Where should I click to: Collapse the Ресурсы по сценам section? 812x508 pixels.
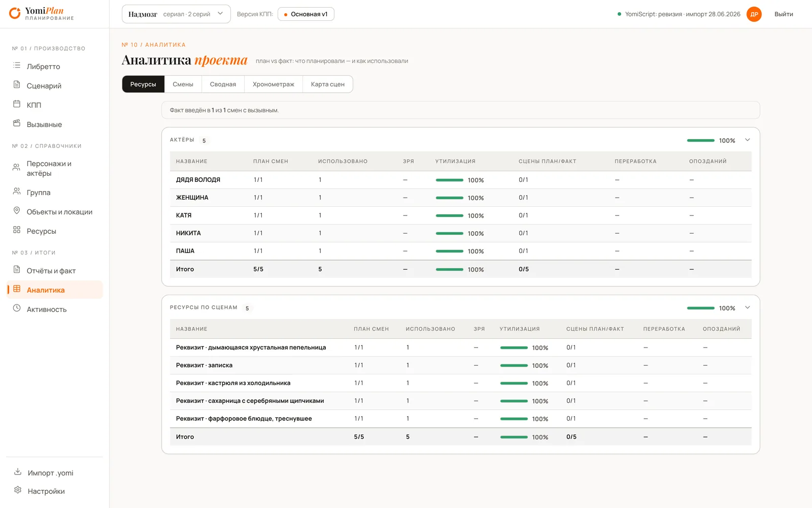coord(748,308)
